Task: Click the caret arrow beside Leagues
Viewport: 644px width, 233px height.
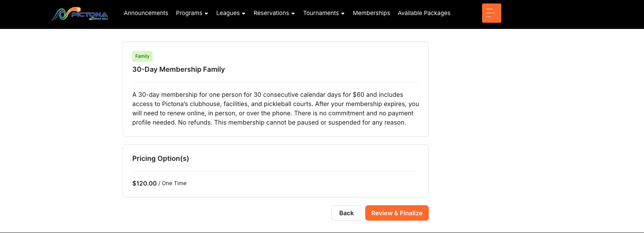Action: click(x=244, y=14)
